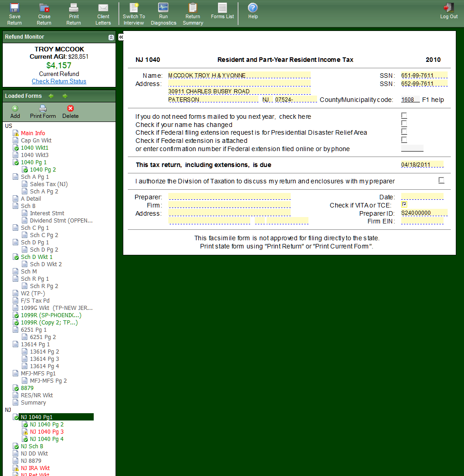
Task: Click the Log Out icon
Action: 449,8
